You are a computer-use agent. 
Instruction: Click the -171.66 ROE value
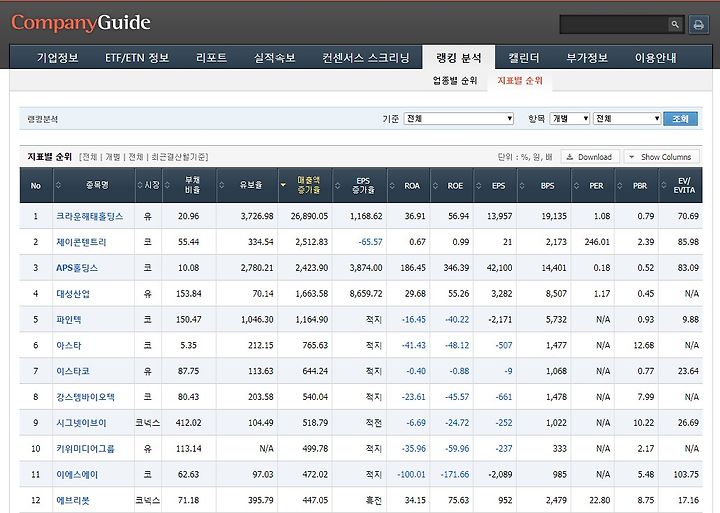[x=455, y=474]
